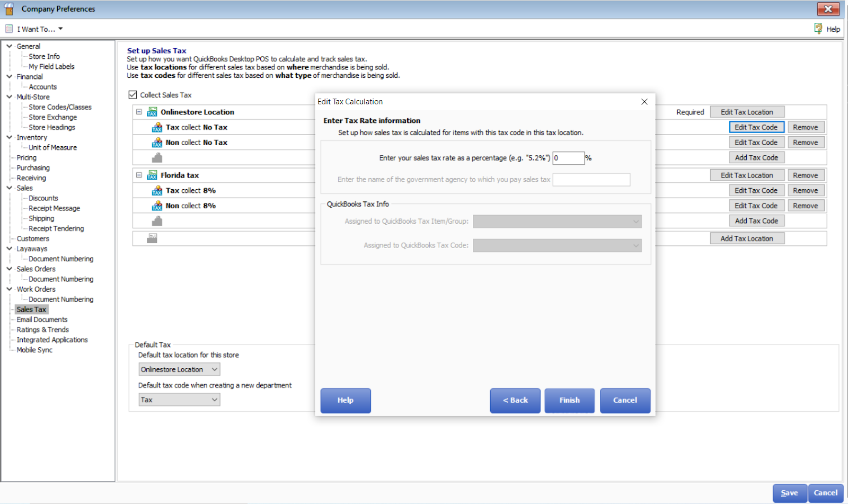This screenshot has width=848, height=504.
Task: Click the sales tax rate percentage field
Action: pyautogui.click(x=568, y=158)
